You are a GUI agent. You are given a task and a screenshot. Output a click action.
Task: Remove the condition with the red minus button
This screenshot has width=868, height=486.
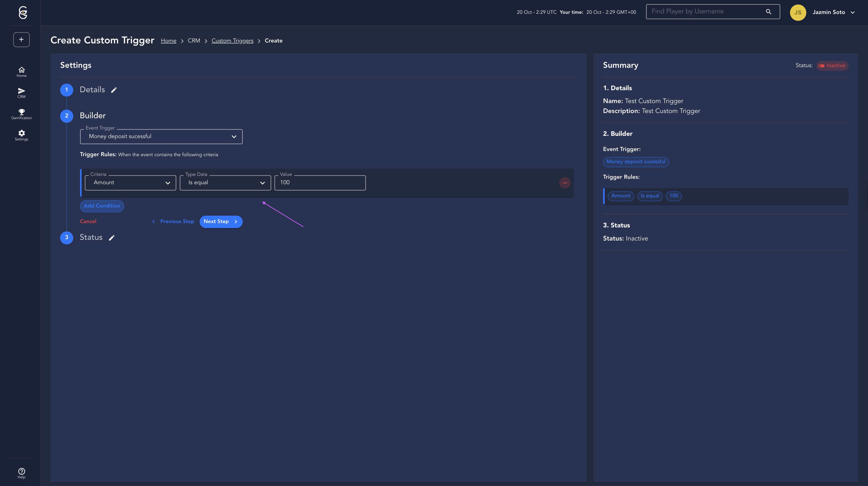tap(565, 183)
